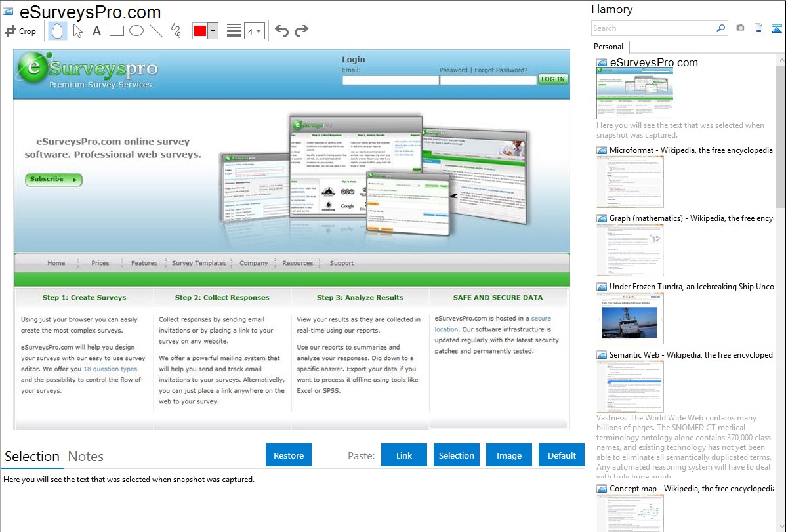Open the Semantic Web snapshot thumbnail

[630, 386]
